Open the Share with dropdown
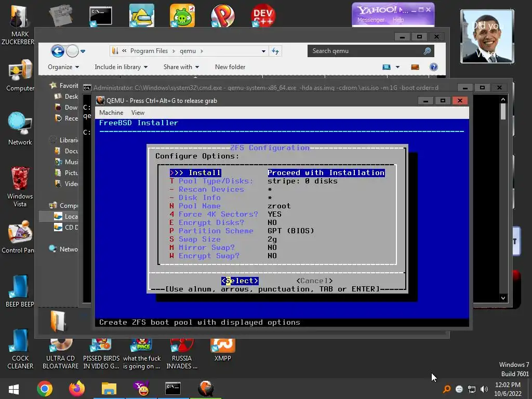The width and height of the screenshot is (532, 399). tap(181, 67)
